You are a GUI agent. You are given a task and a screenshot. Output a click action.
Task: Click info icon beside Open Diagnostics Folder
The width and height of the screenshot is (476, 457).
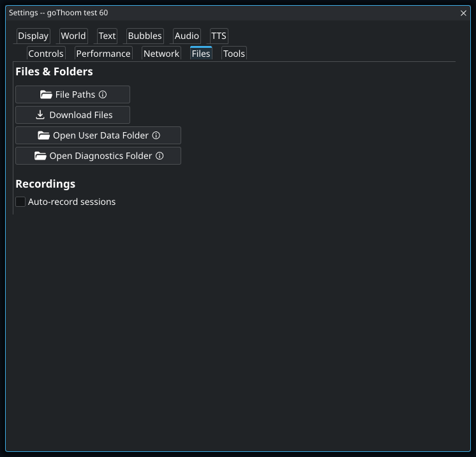coord(160,156)
